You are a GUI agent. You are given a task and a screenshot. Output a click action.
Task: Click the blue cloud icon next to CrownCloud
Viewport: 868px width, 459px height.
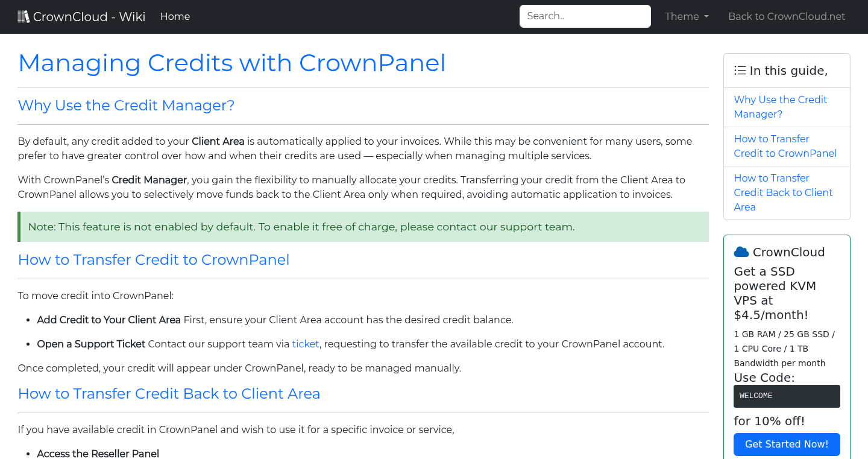coord(740,252)
